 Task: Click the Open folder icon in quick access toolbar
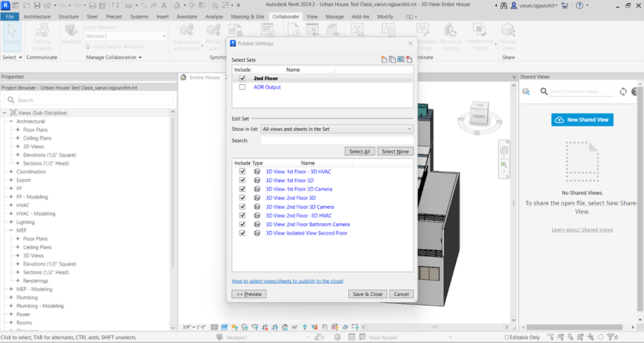pyautogui.click(x=27, y=6)
